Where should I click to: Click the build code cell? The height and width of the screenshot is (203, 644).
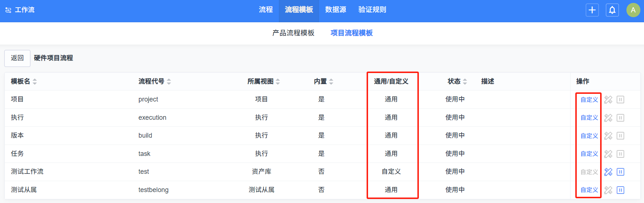(145, 135)
